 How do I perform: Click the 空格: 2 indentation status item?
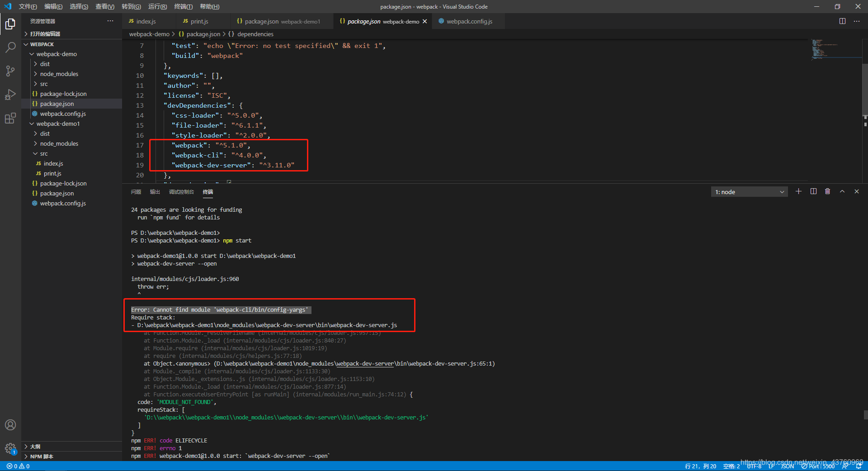coord(731,466)
